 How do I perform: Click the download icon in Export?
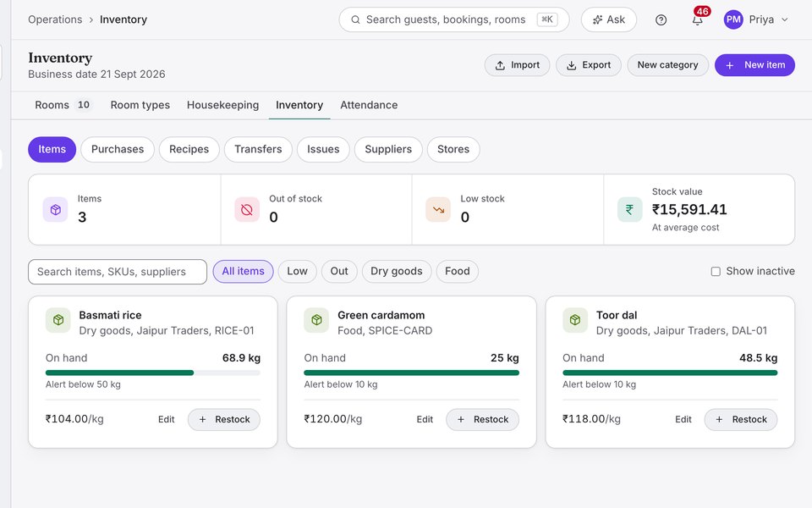pos(571,65)
